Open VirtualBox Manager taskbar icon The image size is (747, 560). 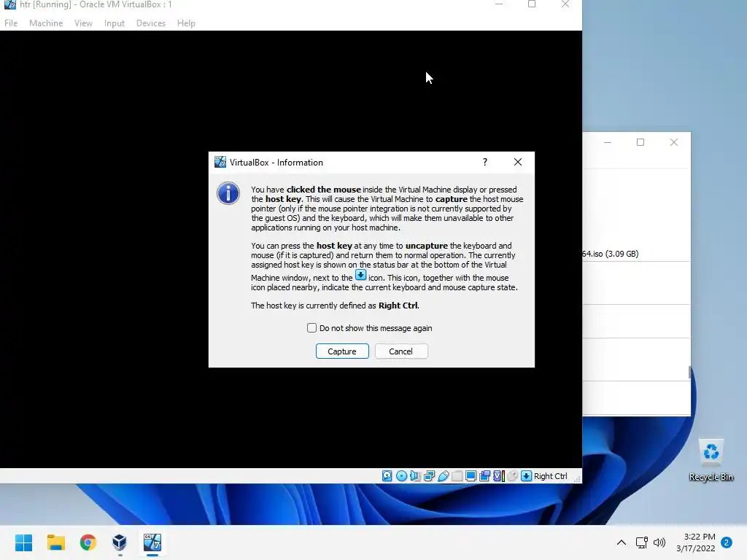pos(120,542)
